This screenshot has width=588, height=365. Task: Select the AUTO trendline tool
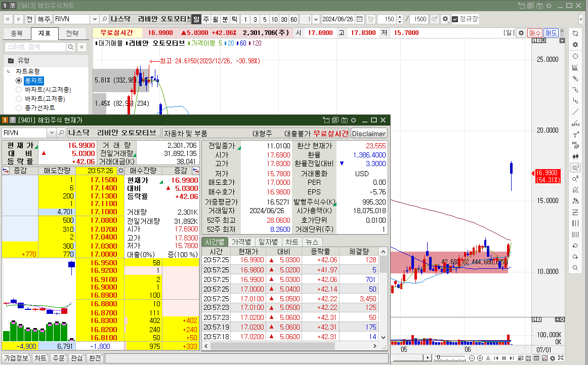[575, 124]
